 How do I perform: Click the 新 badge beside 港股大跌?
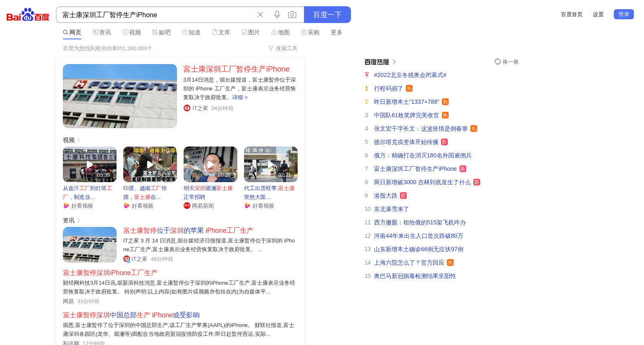tap(403, 196)
